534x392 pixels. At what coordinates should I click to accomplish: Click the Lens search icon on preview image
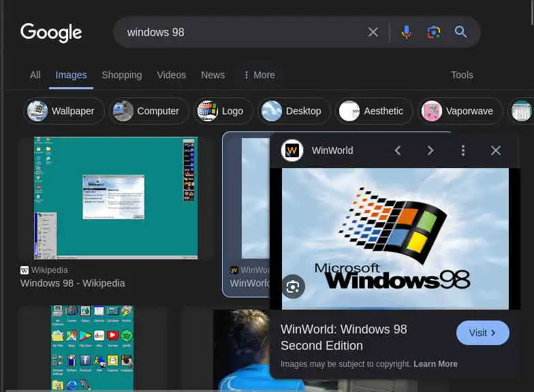coord(293,287)
